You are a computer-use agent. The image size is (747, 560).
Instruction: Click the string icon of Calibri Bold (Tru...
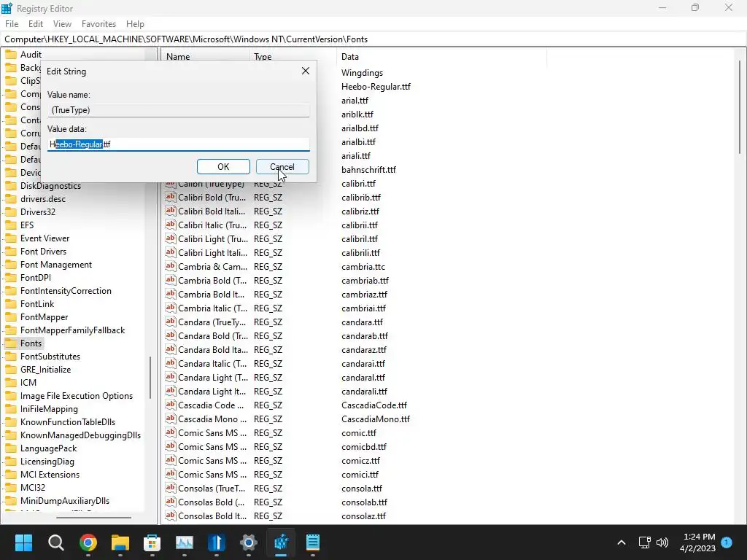(x=170, y=197)
